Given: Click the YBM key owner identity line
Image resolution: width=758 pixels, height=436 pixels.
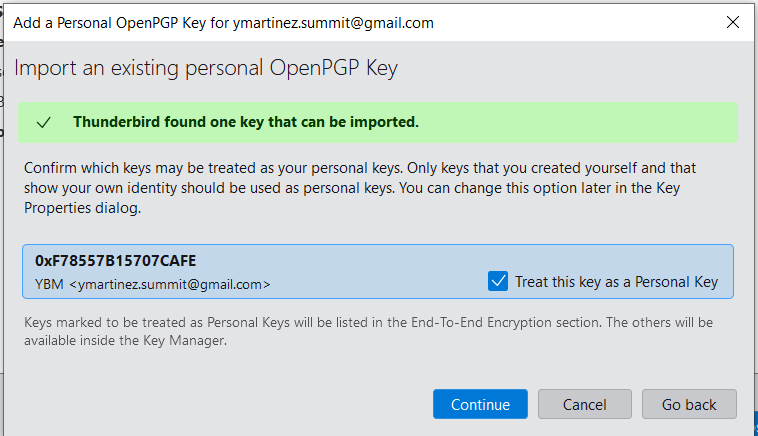Looking at the screenshot, I should tap(152, 285).
